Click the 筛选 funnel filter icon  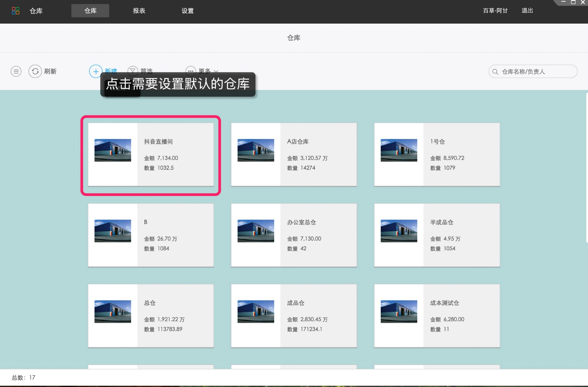[133, 71]
